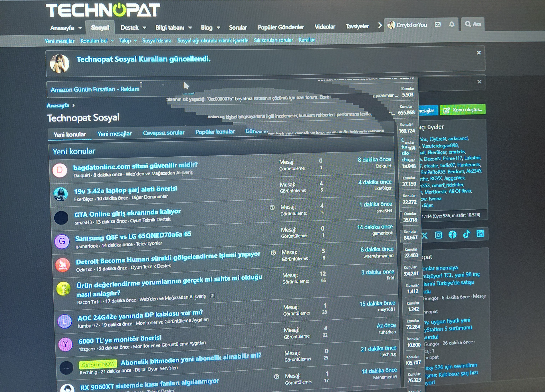Click the question icon on the RX 9060XT row

tap(276, 377)
